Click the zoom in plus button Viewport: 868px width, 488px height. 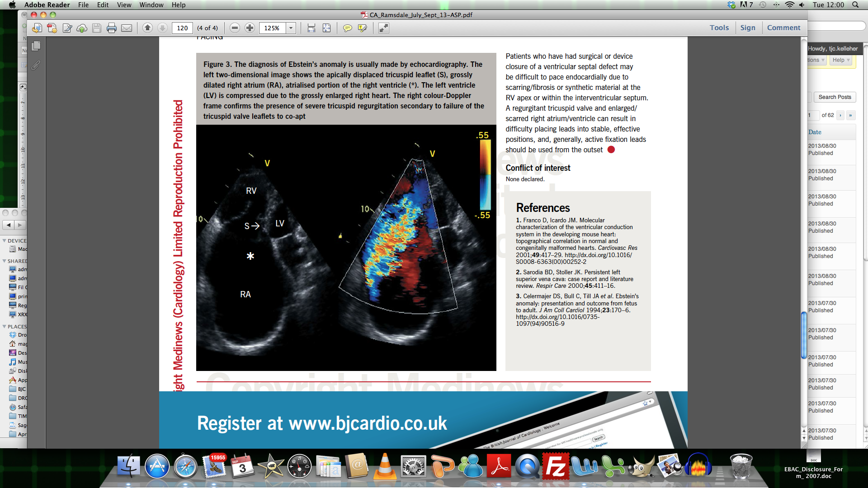250,28
